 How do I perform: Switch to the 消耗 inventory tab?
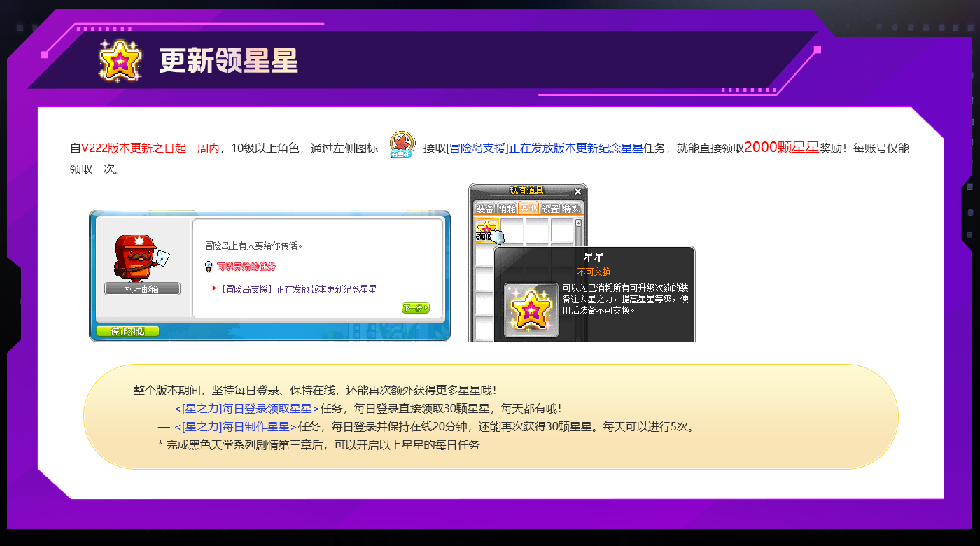click(506, 209)
